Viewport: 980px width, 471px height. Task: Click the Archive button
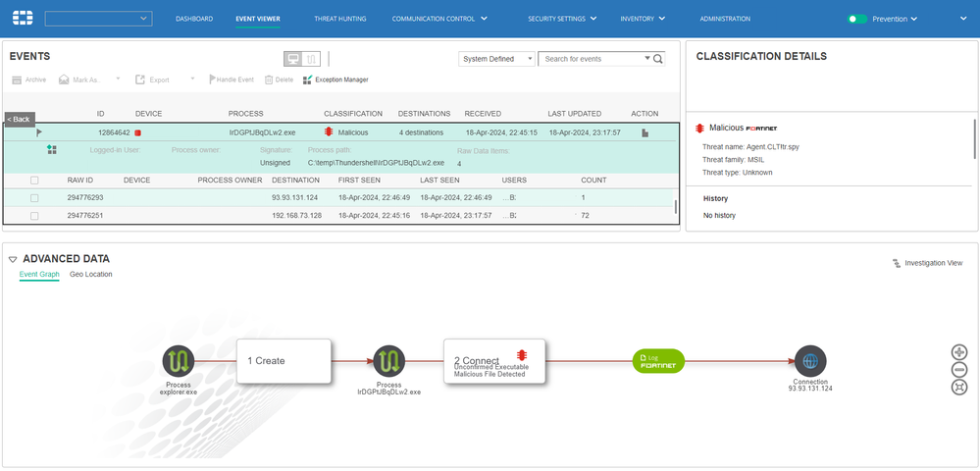point(28,80)
